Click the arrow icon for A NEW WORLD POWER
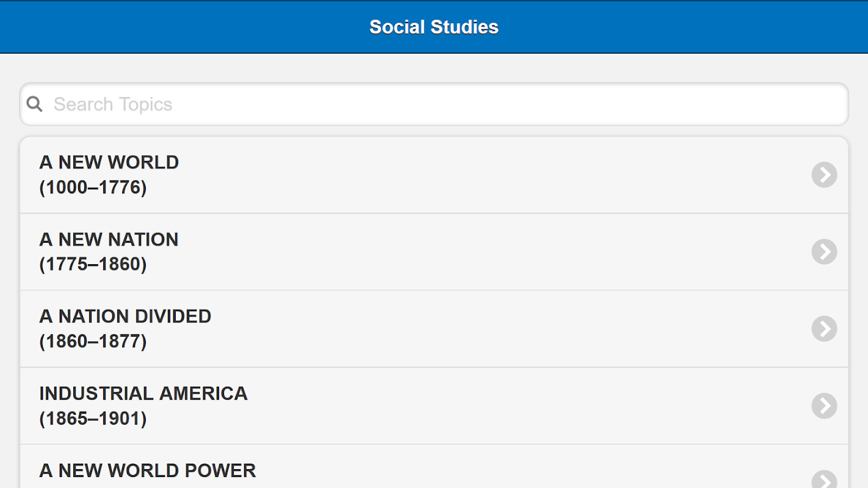The width and height of the screenshot is (868, 488). click(x=824, y=480)
